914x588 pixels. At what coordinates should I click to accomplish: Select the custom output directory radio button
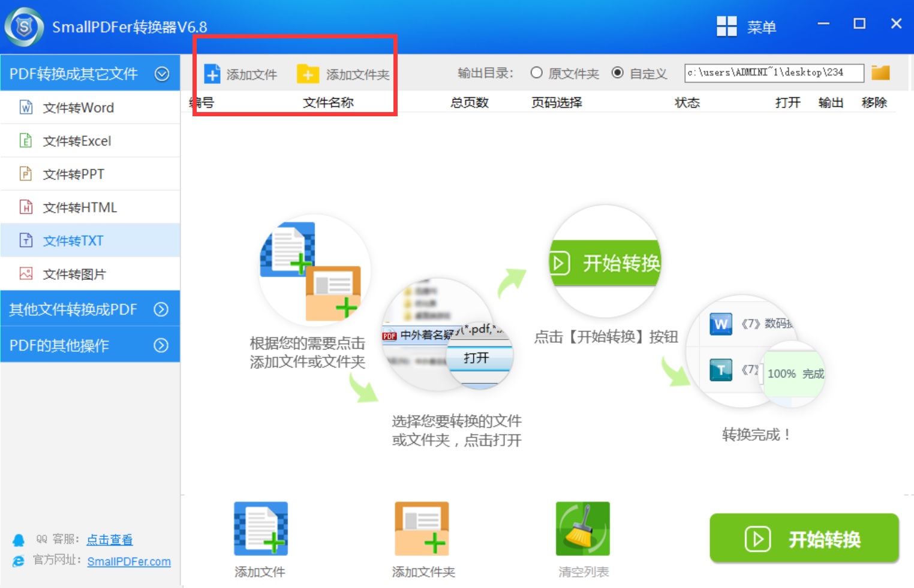point(617,73)
